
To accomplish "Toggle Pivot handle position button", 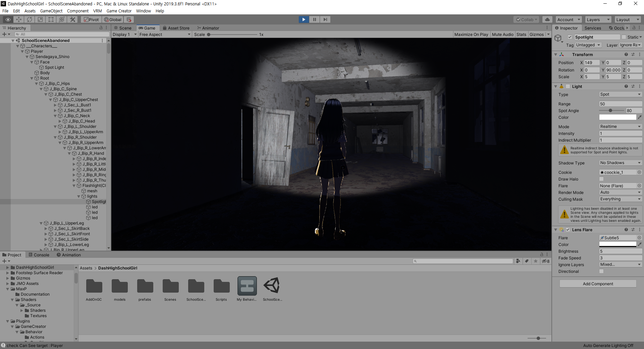I will [91, 19].
